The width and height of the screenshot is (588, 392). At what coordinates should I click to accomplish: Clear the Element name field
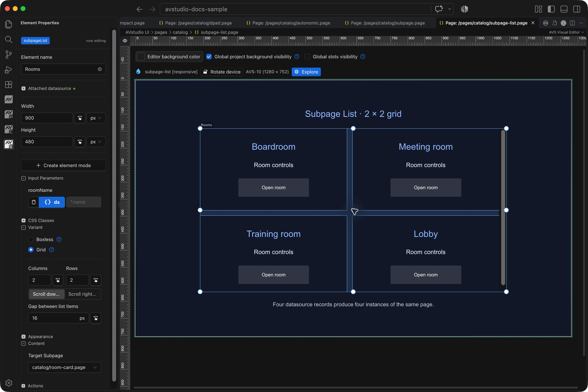[x=100, y=69]
